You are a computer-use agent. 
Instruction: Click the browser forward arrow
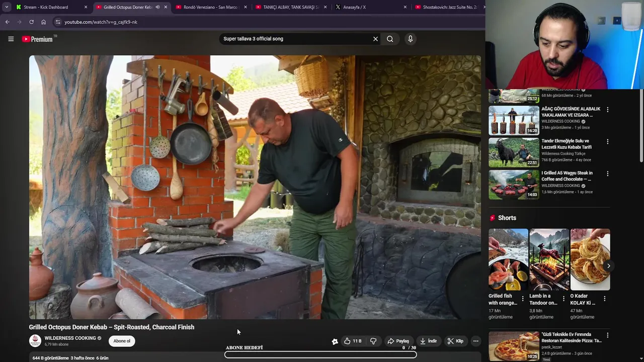pyautogui.click(x=19, y=22)
